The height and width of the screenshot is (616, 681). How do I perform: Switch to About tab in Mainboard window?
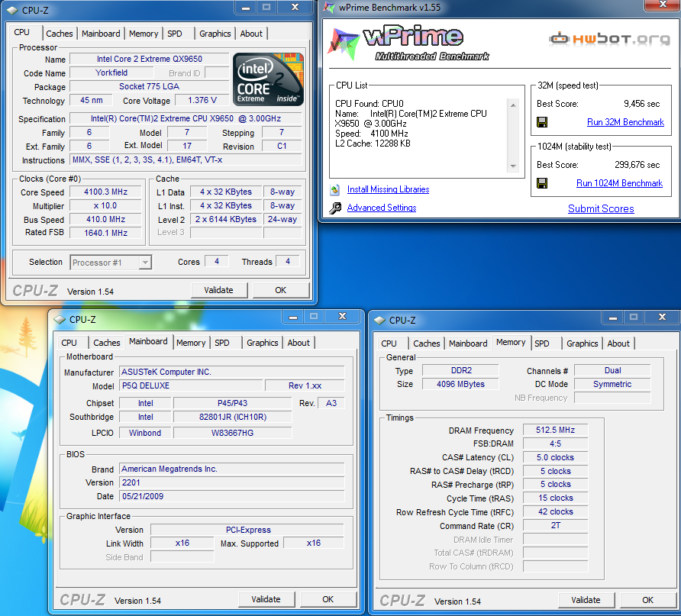299,343
